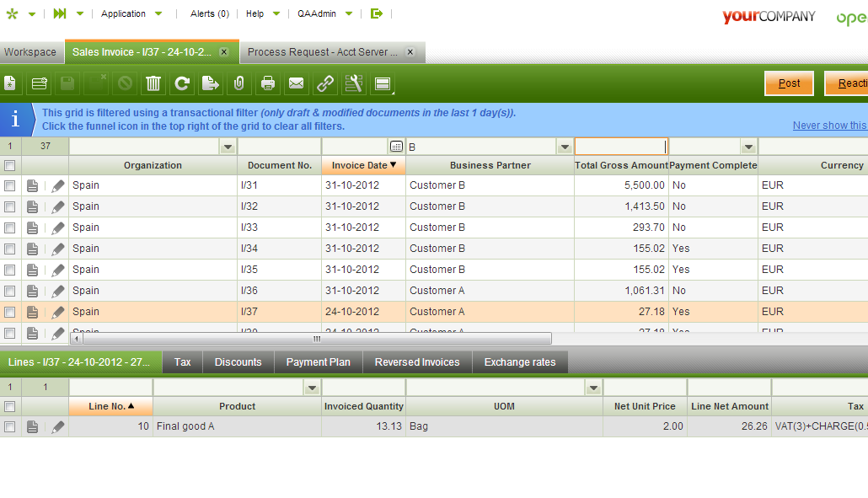
Task: Check the Final good A line checkbox
Action: coord(10,427)
